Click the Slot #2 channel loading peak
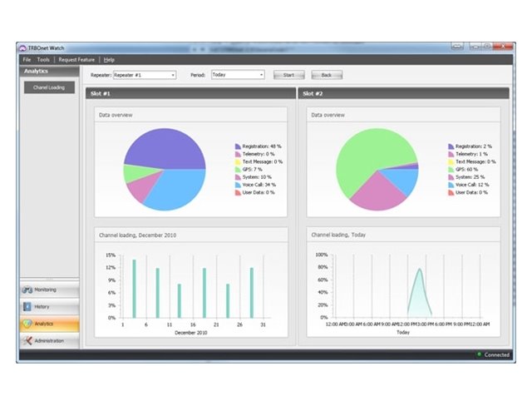Screen dimensions: 532x406 pyautogui.click(x=420, y=270)
